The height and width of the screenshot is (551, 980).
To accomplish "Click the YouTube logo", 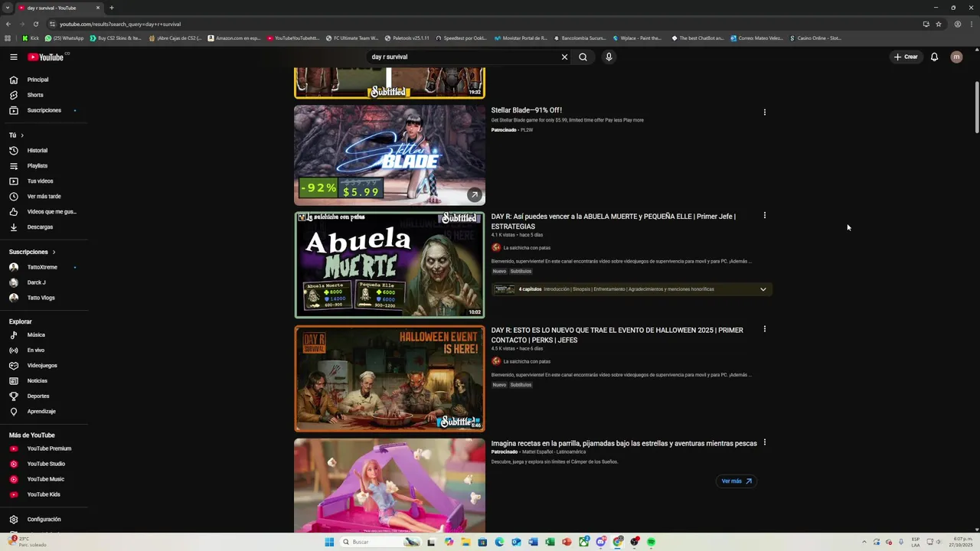I will (46, 57).
